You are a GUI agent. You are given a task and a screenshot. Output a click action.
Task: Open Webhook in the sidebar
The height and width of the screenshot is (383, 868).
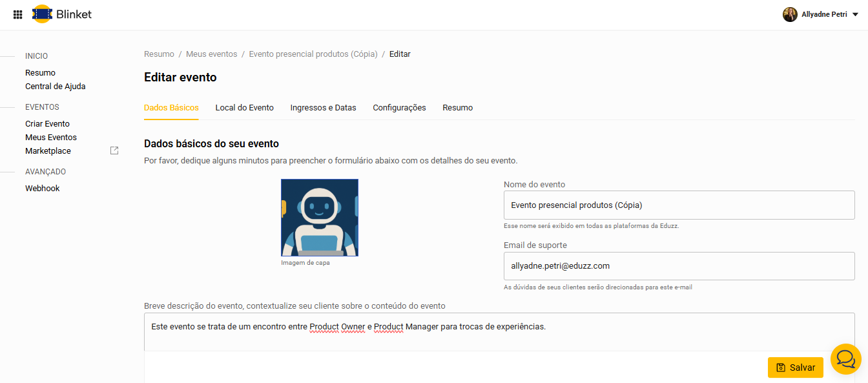click(x=42, y=188)
